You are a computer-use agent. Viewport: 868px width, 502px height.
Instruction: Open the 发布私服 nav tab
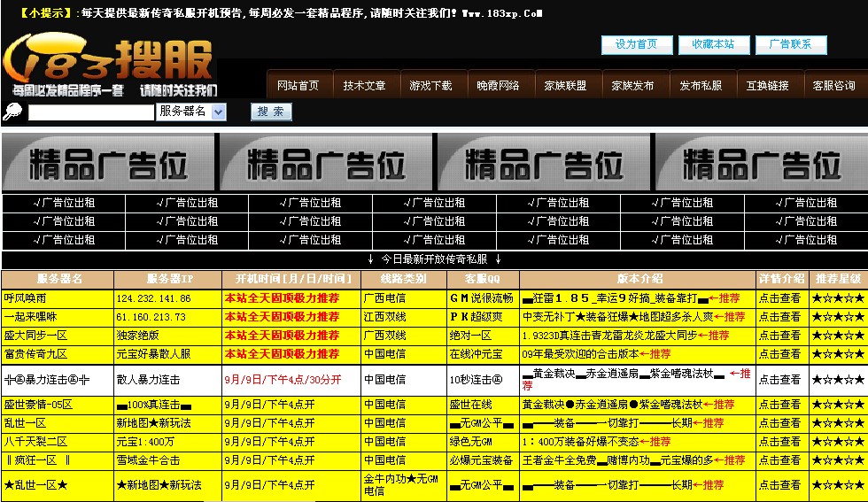pyautogui.click(x=701, y=86)
